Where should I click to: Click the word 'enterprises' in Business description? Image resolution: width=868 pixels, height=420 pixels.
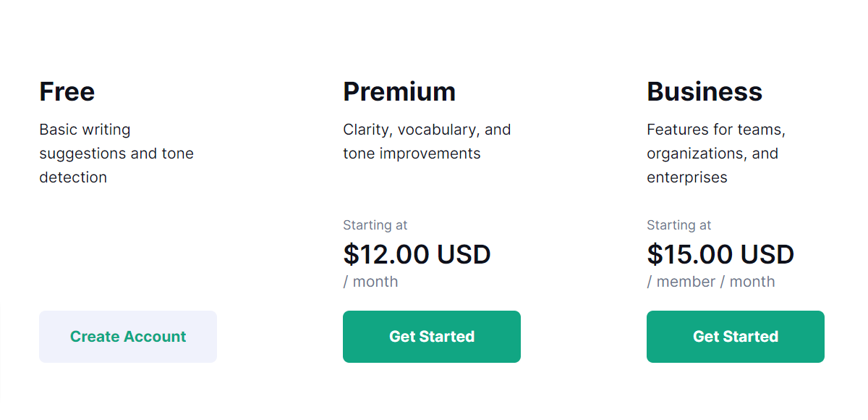pos(687,177)
